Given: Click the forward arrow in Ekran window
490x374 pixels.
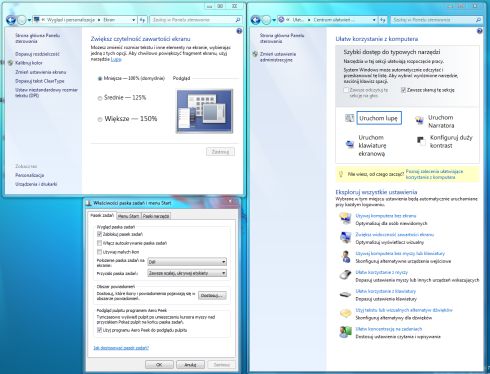Looking at the screenshot, I should pyautogui.click(x=21, y=20).
